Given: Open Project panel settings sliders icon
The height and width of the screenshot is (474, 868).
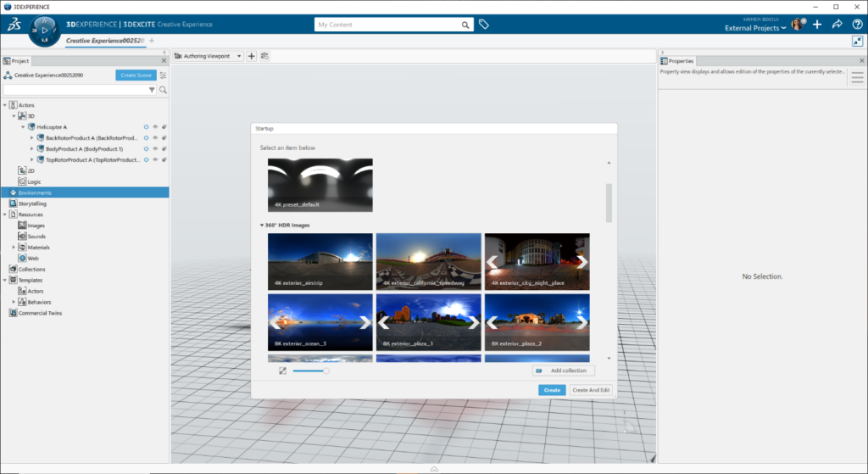Looking at the screenshot, I should tap(163, 75).
